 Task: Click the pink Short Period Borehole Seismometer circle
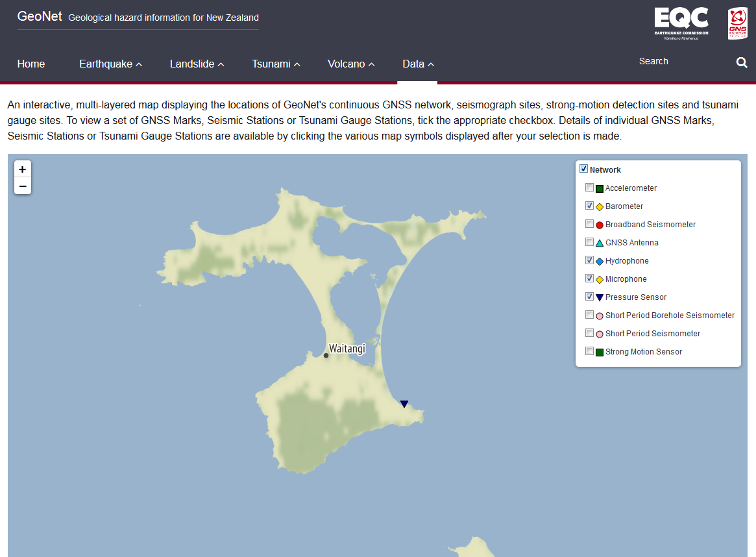[x=600, y=316]
